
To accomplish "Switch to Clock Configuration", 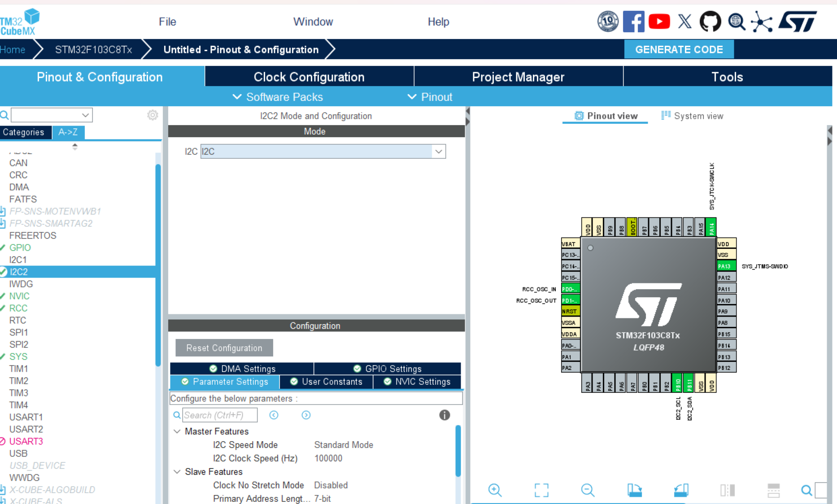I will pyautogui.click(x=309, y=77).
